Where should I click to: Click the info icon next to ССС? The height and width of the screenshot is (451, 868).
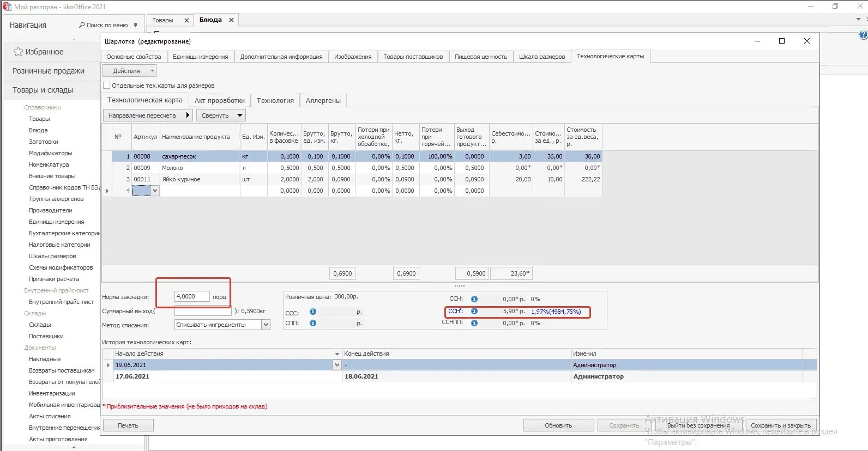coord(313,312)
